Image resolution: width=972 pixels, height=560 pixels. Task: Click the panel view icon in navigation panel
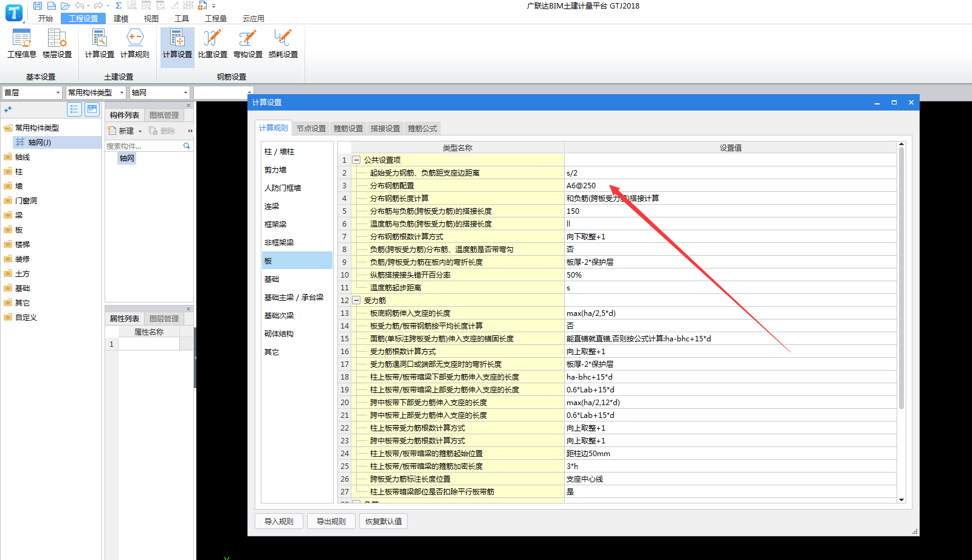click(x=92, y=109)
